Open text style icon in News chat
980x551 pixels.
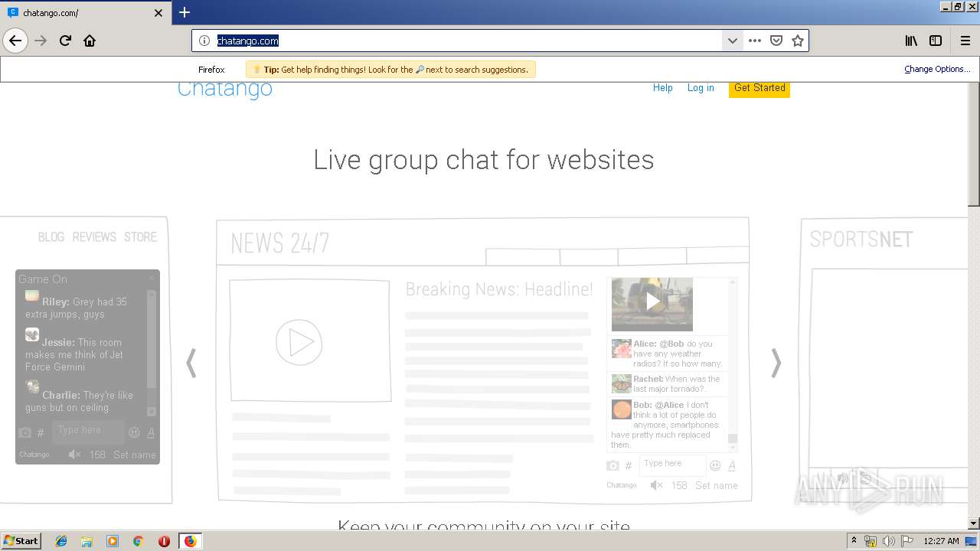pos(732,465)
